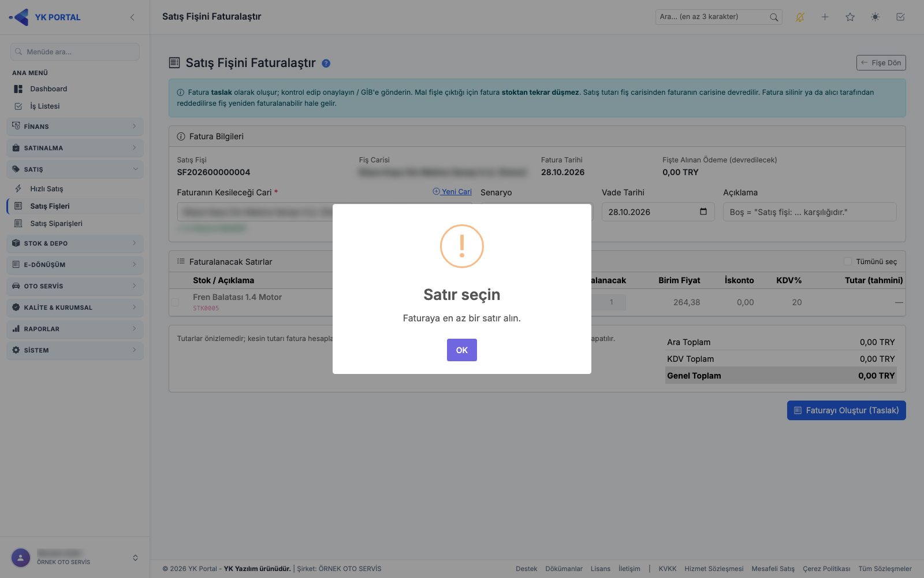The width and height of the screenshot is (924, 578).
Task: Go to Satış Fişleri in the sidebar
Action: point(75,206)
